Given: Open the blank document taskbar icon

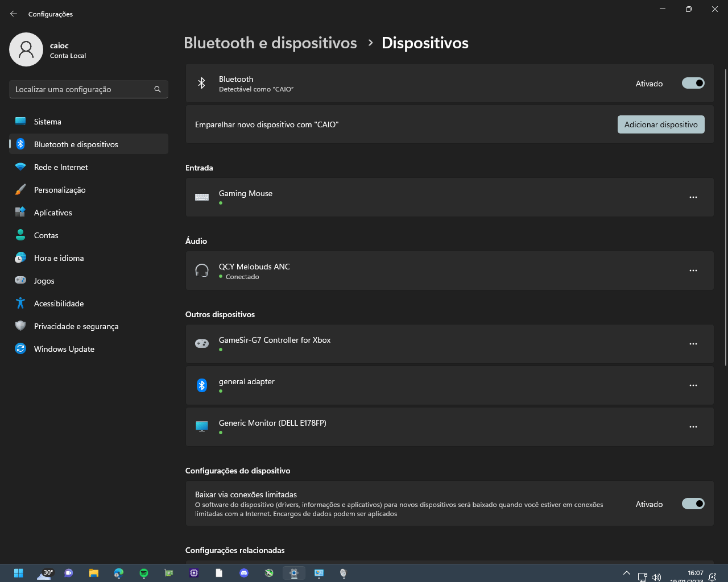Looking at the screenshot, I should (219, 573).
